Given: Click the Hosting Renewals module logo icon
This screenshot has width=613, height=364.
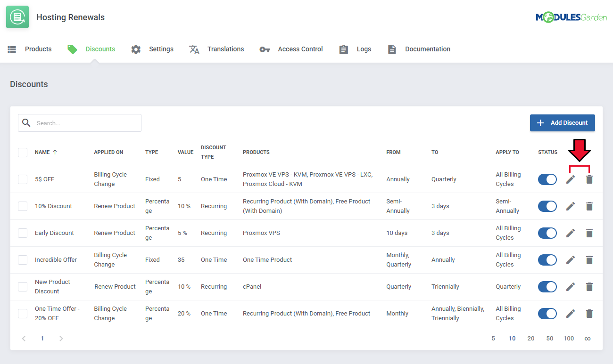Looking at the screenshot, I should [x=17, y=17].
